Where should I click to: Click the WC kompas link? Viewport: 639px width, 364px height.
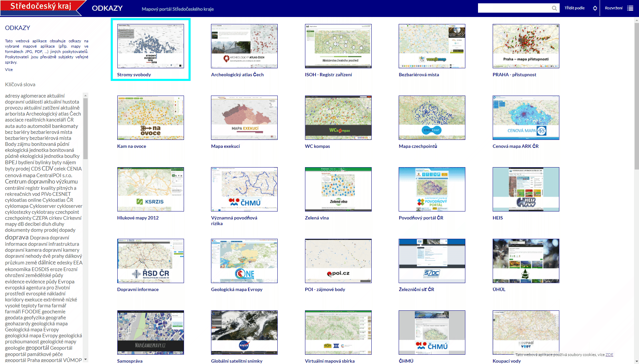pyautogui.click(x=317, y=146)
